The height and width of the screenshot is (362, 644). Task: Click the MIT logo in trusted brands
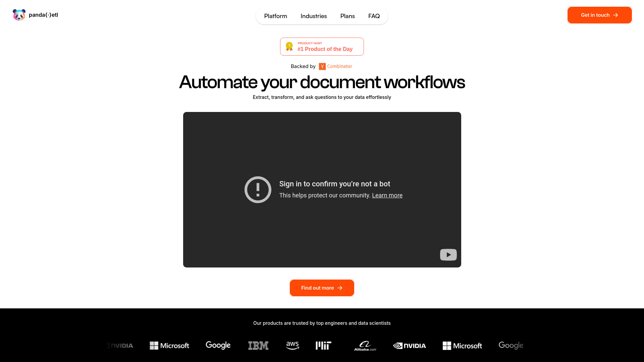(323, 345)
